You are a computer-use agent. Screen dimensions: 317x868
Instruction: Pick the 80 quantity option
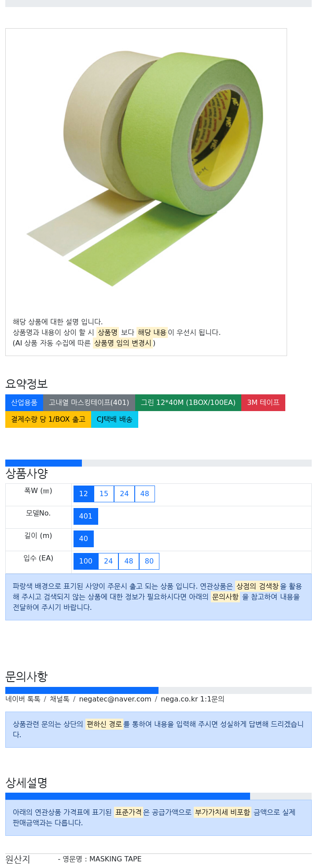pyautogui.click(x=149, y=561)
